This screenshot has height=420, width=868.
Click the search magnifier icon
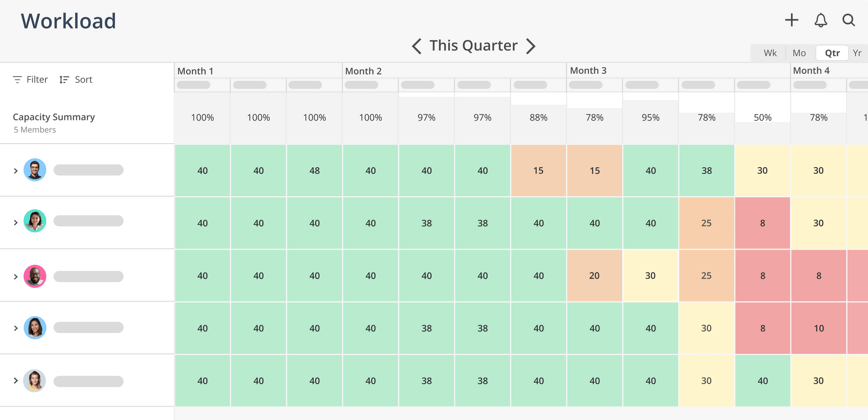tap(849, 20)
